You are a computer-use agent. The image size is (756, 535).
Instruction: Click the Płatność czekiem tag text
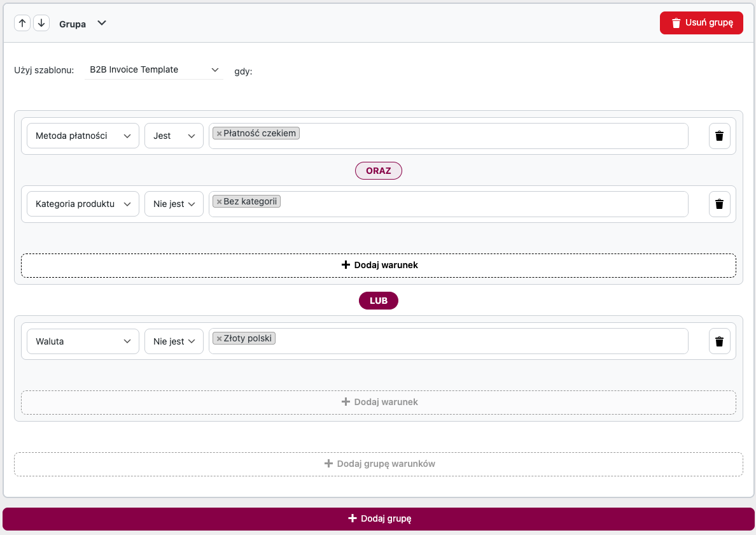pyautogui.click(x=260, y=133)
